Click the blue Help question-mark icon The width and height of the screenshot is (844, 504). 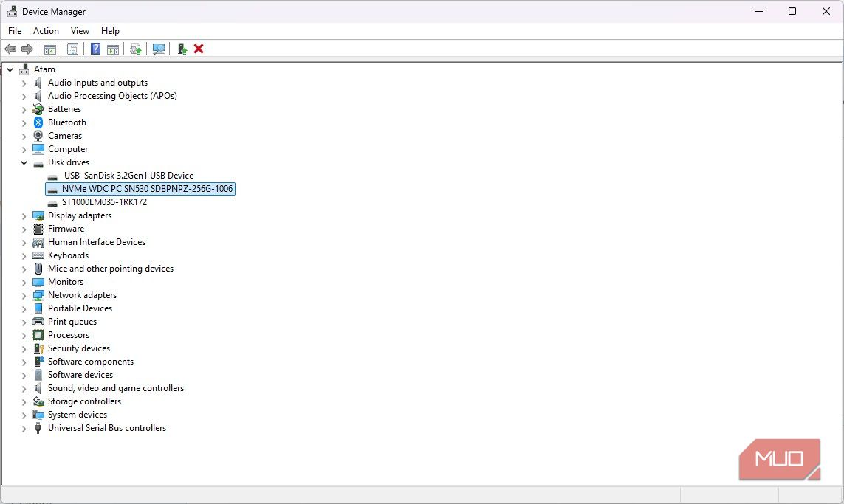(95, 49)
